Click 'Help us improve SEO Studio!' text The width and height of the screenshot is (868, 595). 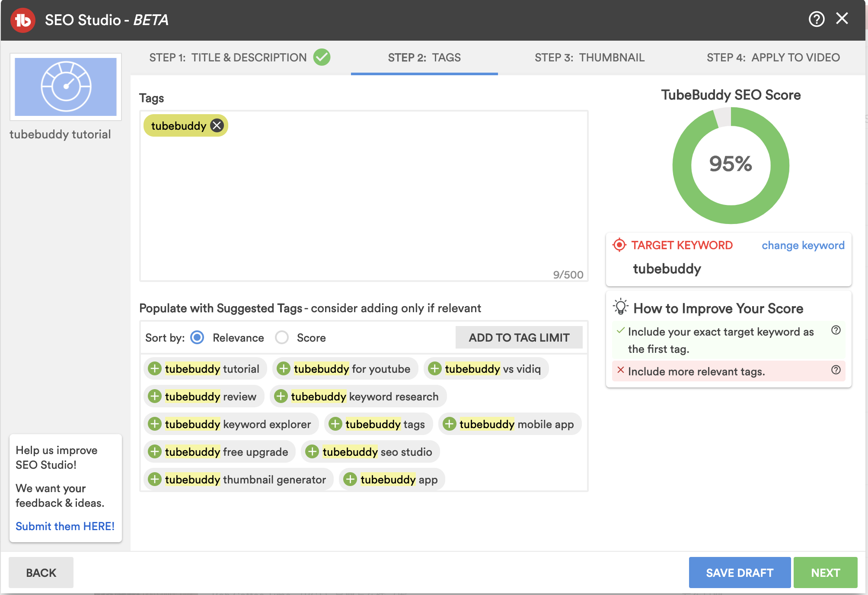point(57,457)
